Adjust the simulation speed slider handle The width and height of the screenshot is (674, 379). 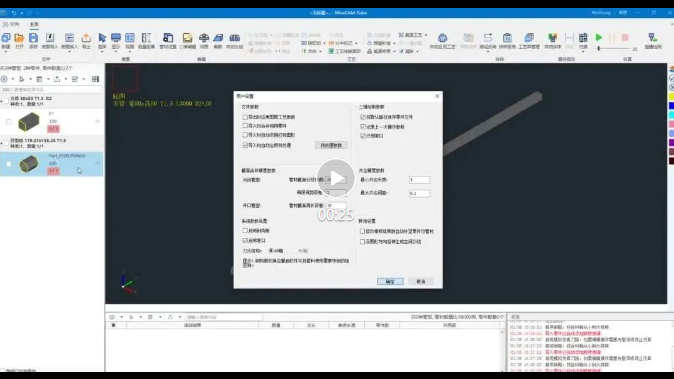pos(599,49)
